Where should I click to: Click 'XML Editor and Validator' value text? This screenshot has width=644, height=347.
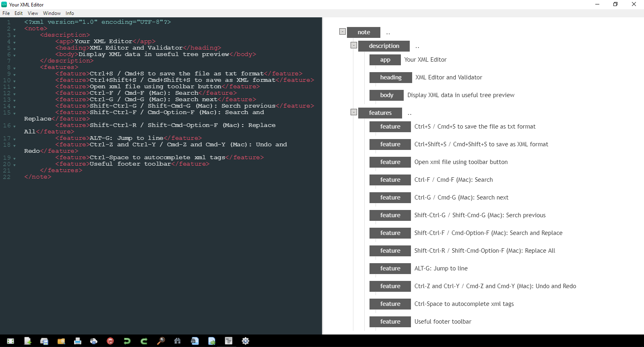(x=449, y=77)
